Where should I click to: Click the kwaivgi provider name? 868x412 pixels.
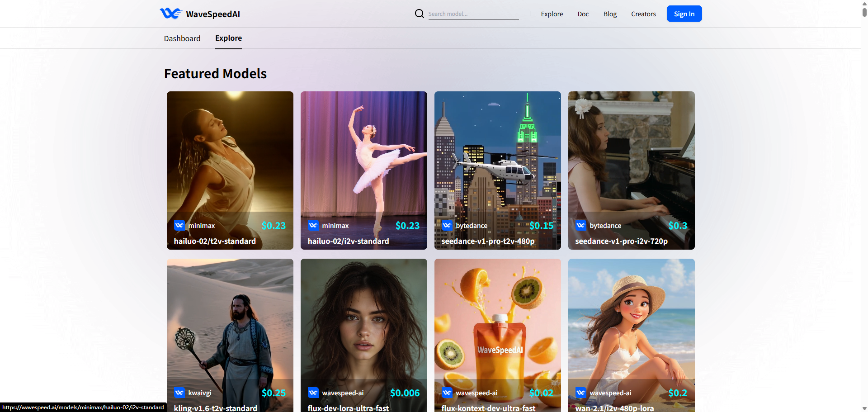tap(200, 393)
